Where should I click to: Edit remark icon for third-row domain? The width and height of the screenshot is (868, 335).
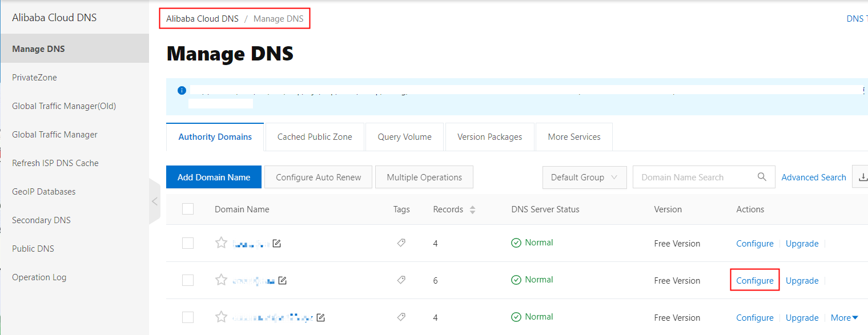[320, 318]
